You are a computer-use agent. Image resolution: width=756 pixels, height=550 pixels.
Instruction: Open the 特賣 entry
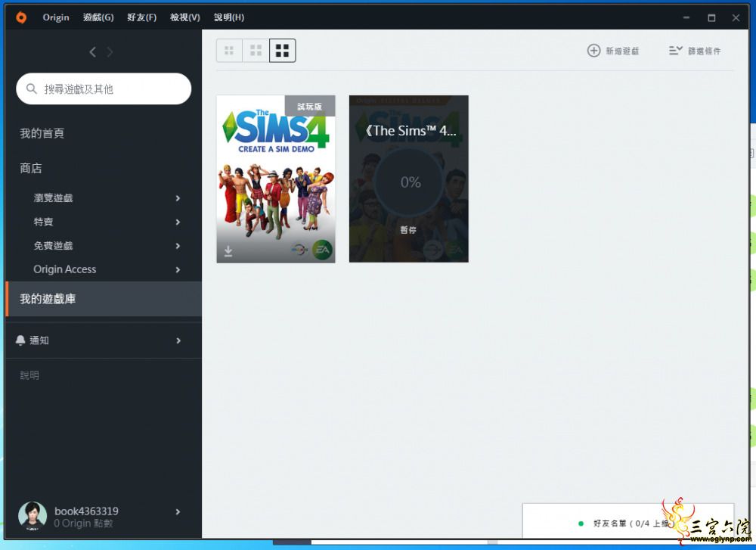point(43,222)
